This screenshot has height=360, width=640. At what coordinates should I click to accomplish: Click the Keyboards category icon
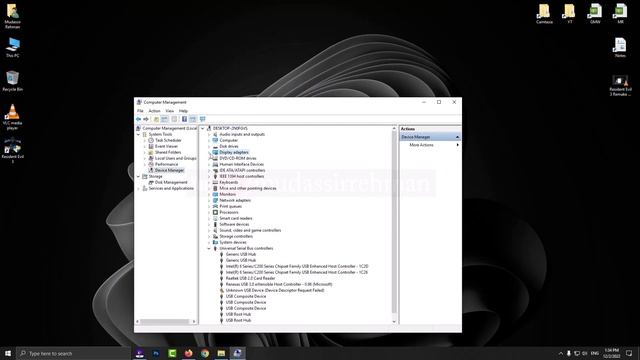[215, 182]
